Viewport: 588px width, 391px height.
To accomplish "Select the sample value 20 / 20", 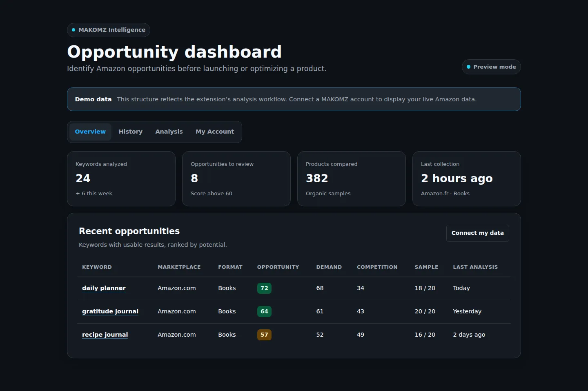I will tap(425, 312).
